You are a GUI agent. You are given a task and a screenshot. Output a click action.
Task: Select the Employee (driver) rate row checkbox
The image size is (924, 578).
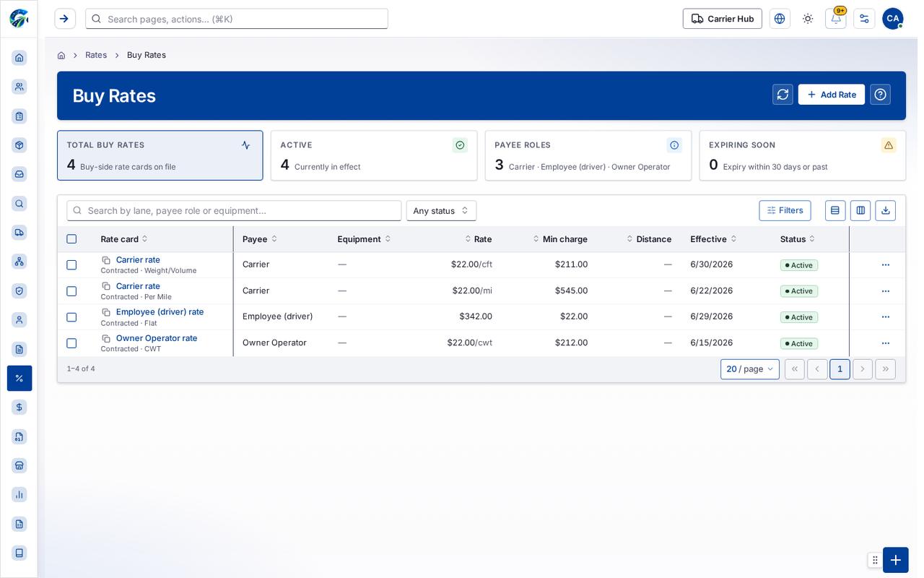click(71, 317)
